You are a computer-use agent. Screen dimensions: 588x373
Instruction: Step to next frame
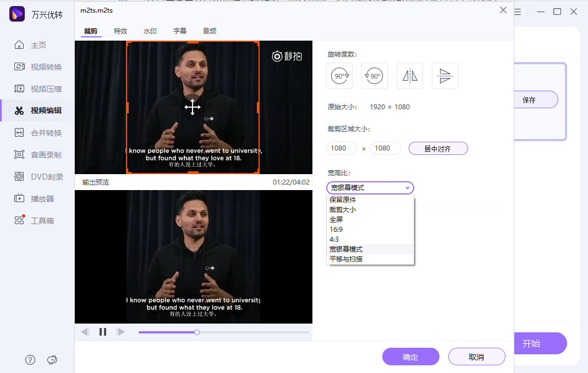point(120,332)
